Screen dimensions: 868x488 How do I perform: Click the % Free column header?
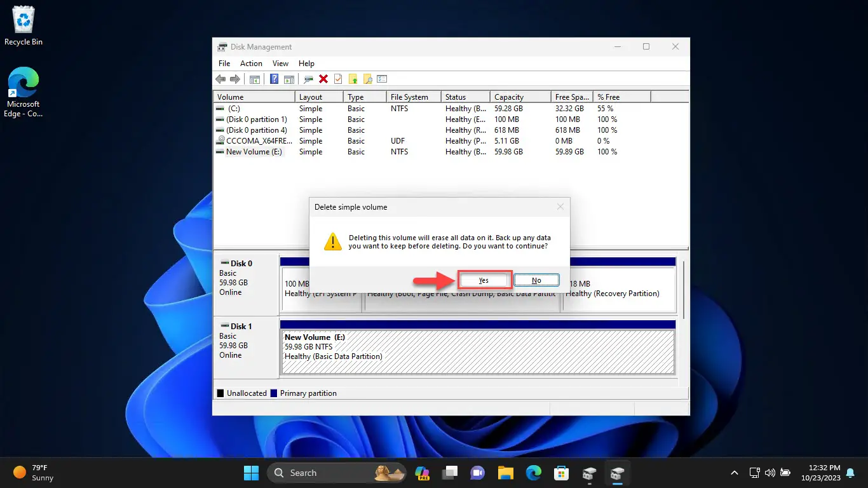pos(622,97)
